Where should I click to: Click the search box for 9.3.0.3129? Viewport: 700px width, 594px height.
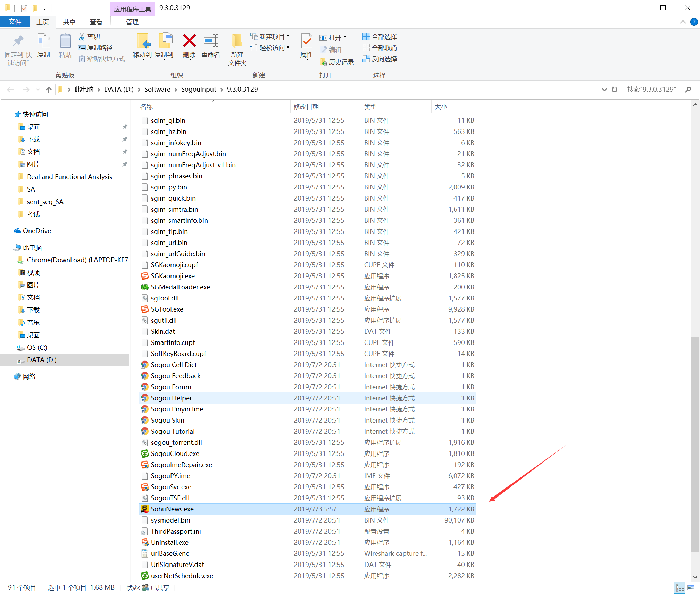click(x=653, y=90)
